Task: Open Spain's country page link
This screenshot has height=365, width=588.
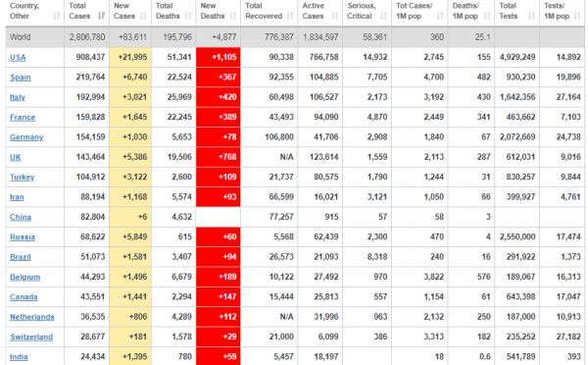Action: point(21,78)
